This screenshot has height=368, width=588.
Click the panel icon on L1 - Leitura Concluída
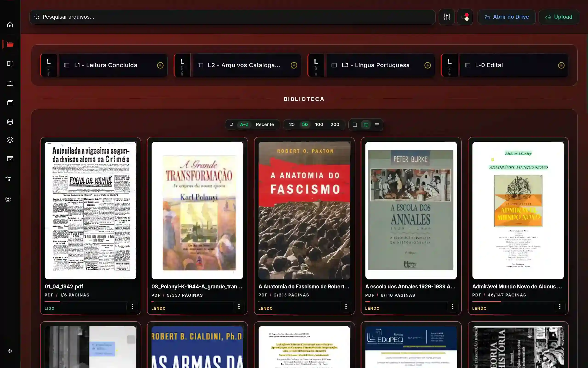point(67,65)
